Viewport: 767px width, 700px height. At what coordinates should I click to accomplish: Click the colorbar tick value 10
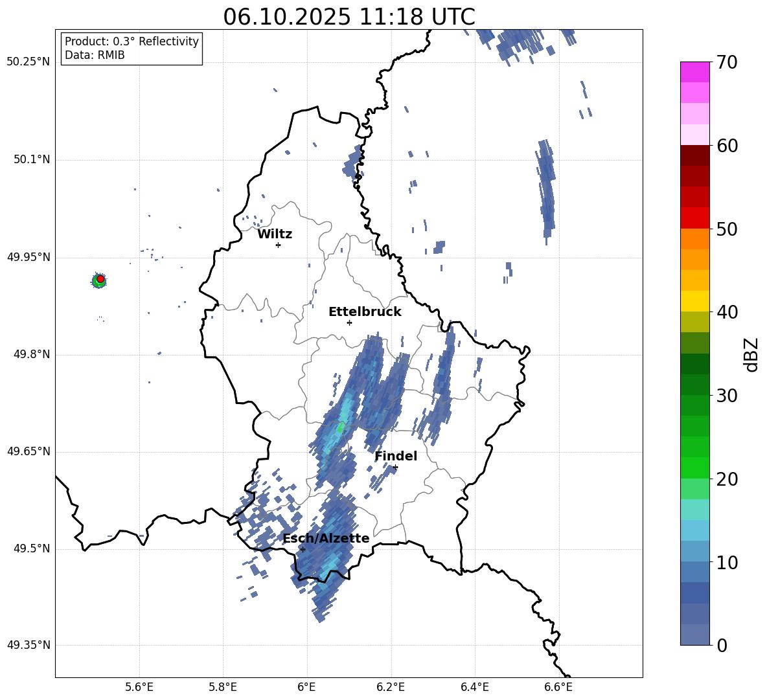(727, 562)
